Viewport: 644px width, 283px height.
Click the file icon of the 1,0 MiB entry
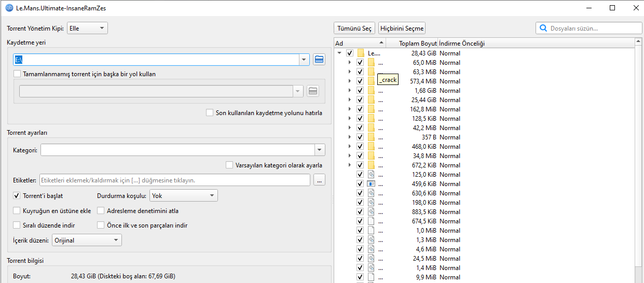point(371,230)
